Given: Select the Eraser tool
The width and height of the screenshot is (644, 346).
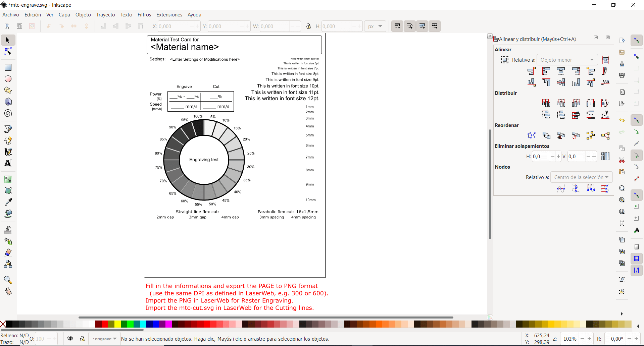Looking at the screenshot, I should (x=8, y=252).
